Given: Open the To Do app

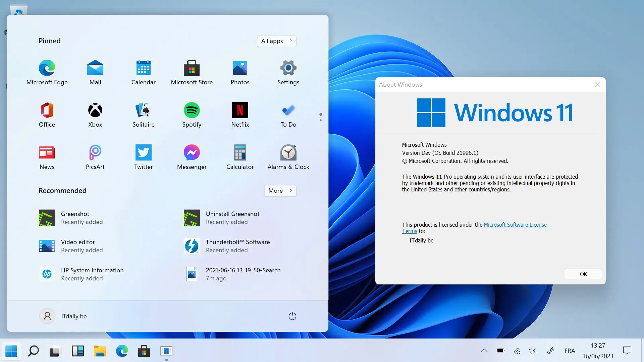Looking at the screenshot, I should click(288, 115).
